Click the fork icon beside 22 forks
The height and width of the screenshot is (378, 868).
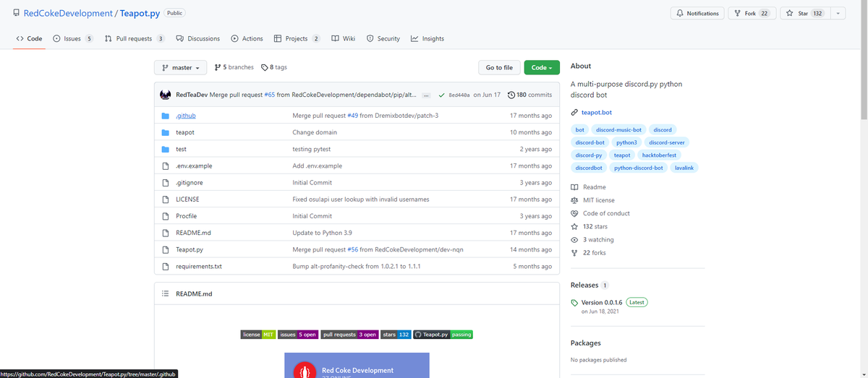click(x=574, y=253)
